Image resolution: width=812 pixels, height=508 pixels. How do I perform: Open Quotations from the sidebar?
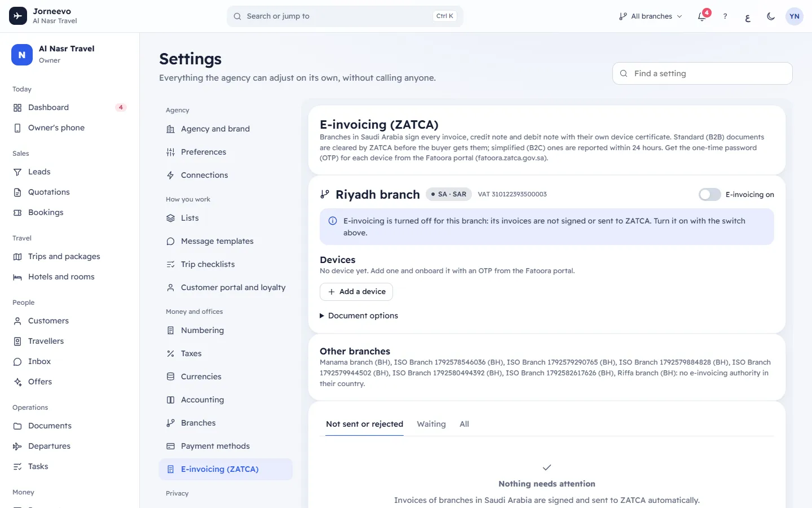(69, 192)
